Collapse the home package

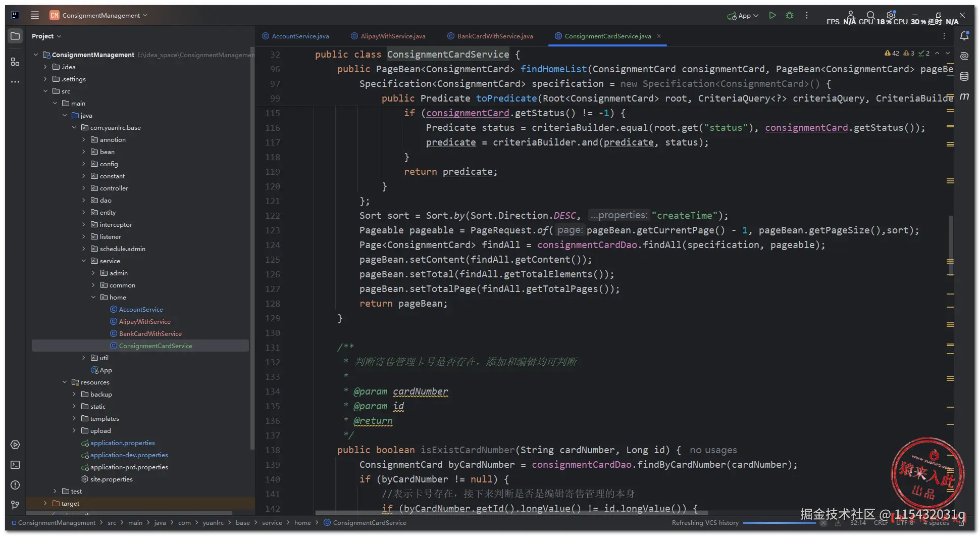point(93,297)
